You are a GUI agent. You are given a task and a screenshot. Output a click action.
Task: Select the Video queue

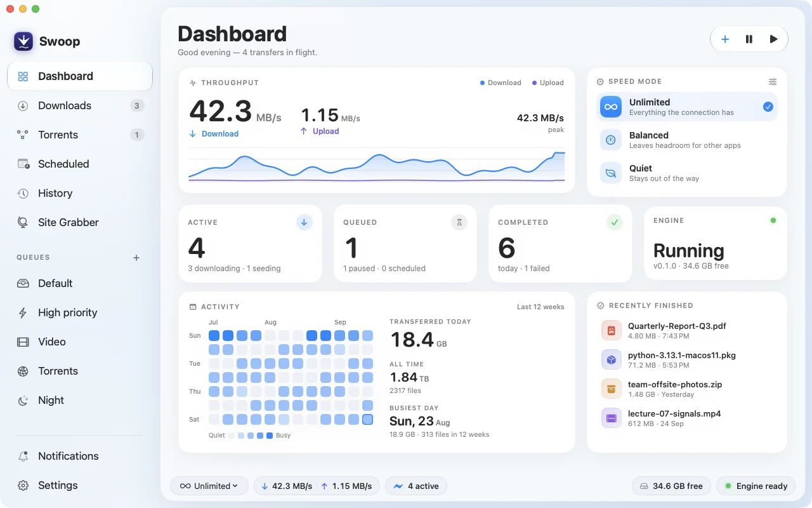pyautogui.click(x=80, y=342)
